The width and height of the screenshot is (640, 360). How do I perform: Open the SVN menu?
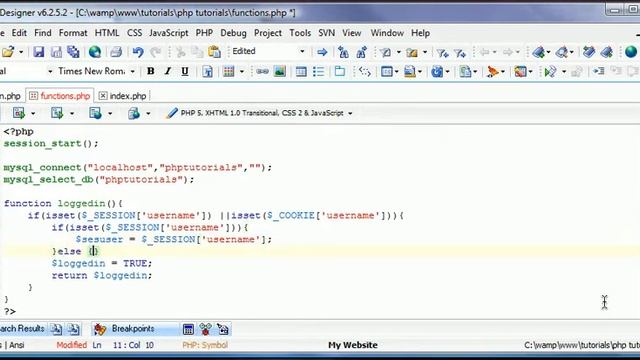[x=327, y=33]
